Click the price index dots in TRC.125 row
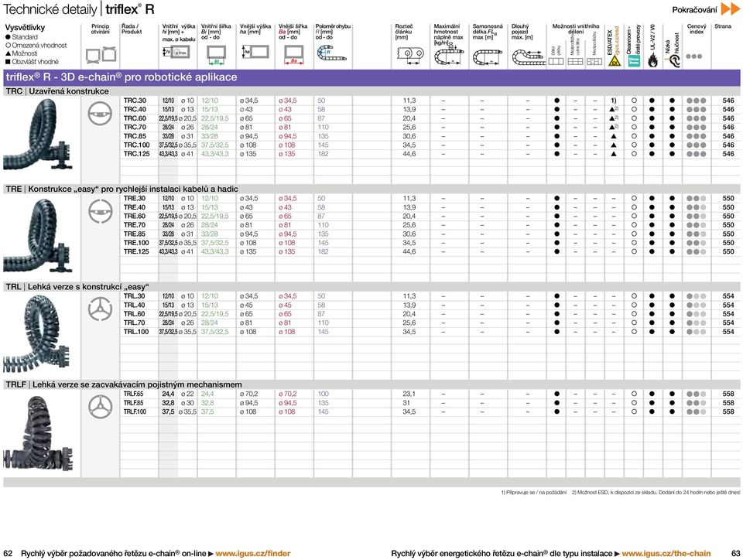 pyautogui.click(x=696, y=154)
